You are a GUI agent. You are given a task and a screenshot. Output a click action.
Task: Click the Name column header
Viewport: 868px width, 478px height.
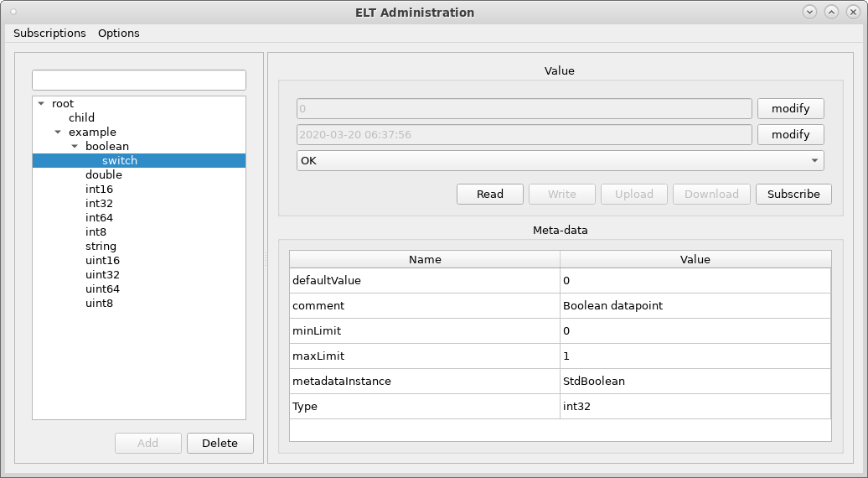click(425, 260)
